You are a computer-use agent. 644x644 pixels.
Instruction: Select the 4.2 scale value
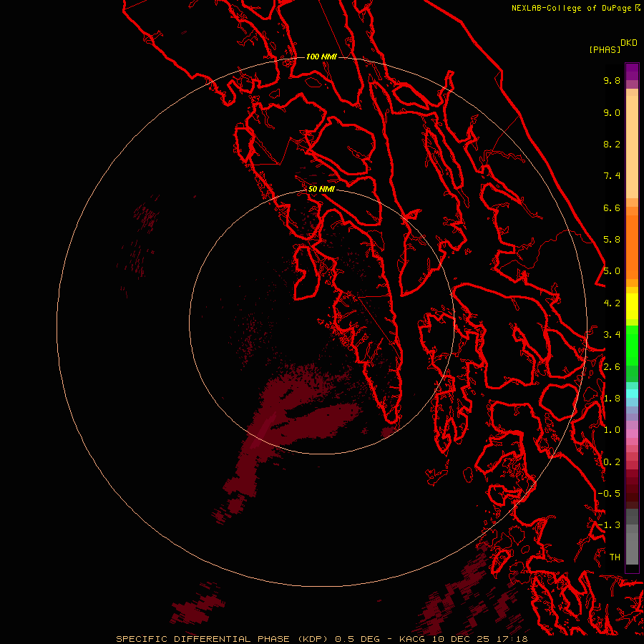pyautogui.click(x=612, y=303)
